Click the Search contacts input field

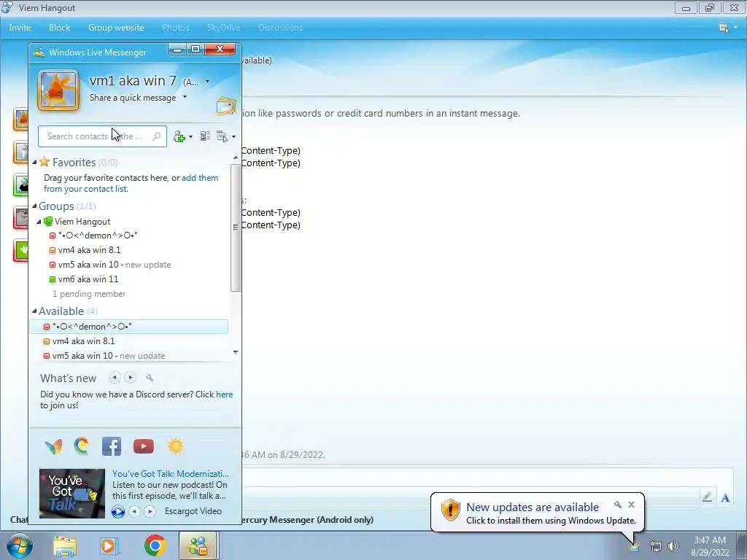[102, 136]
